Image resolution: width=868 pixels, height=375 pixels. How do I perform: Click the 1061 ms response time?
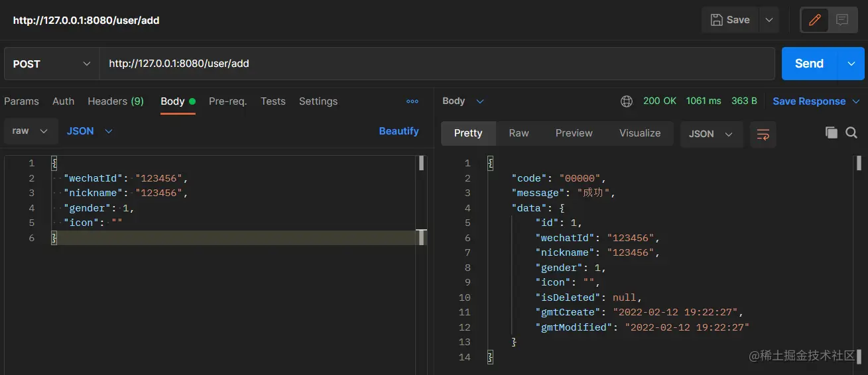click(x=704, y=101)
